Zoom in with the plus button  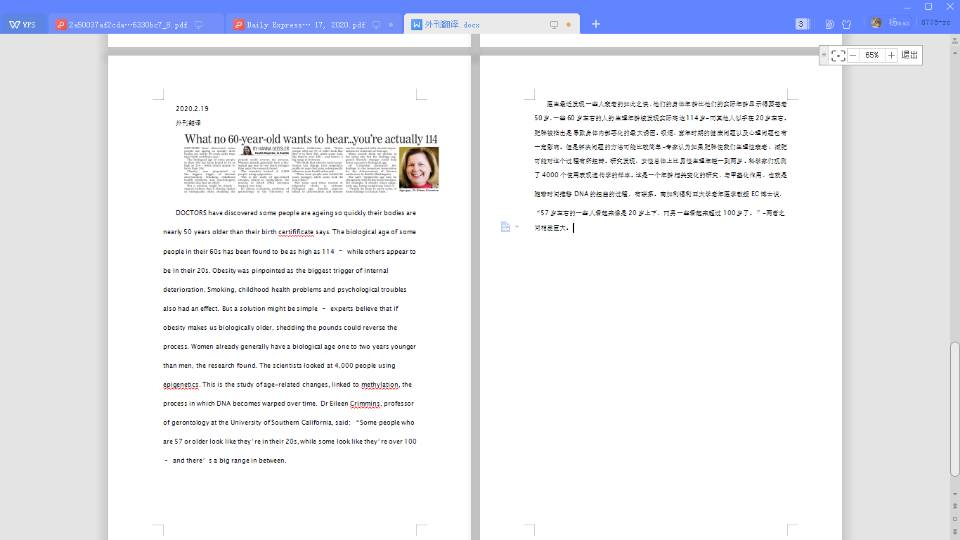click(x=891, y=55)
